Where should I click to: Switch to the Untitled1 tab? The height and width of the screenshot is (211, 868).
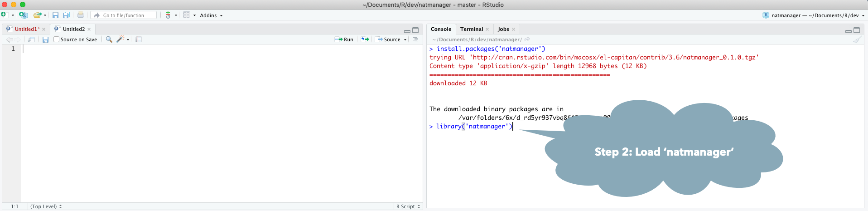pos(25,29)
